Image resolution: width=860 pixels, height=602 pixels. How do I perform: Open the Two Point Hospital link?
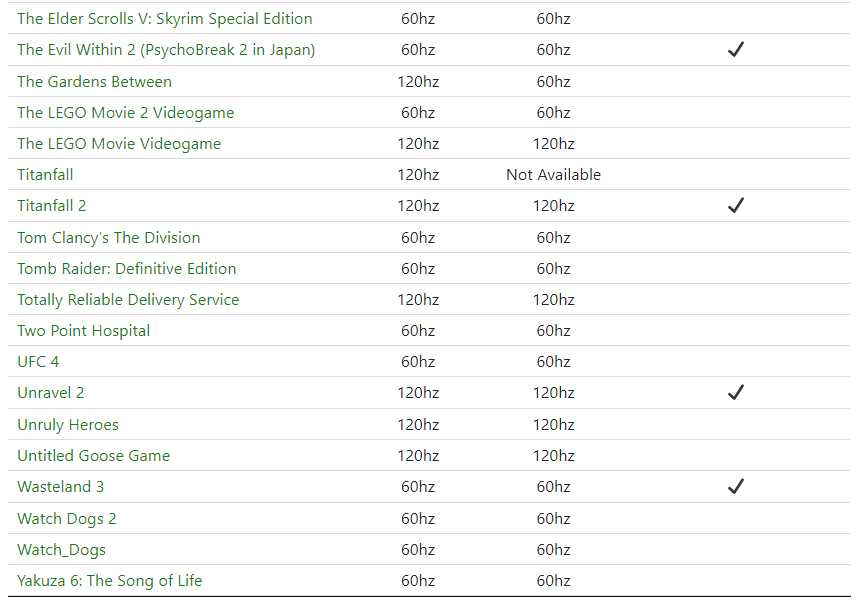click(x=84, y=331)
